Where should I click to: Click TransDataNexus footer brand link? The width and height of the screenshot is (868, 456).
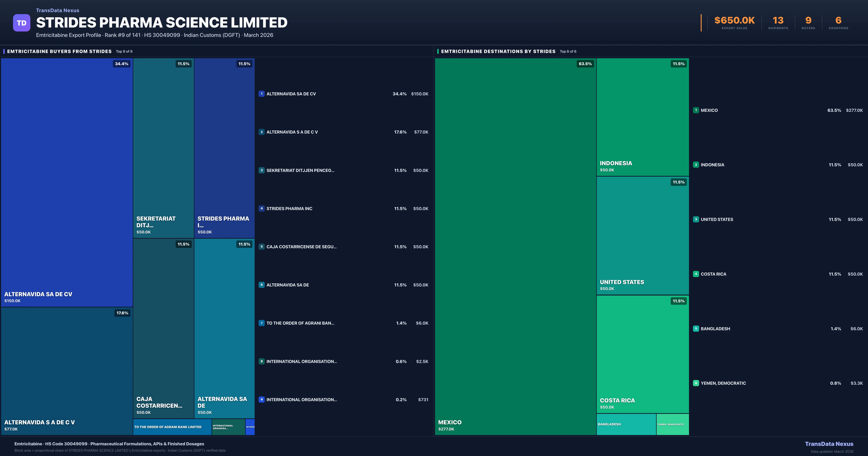click(x=829, y=444)
